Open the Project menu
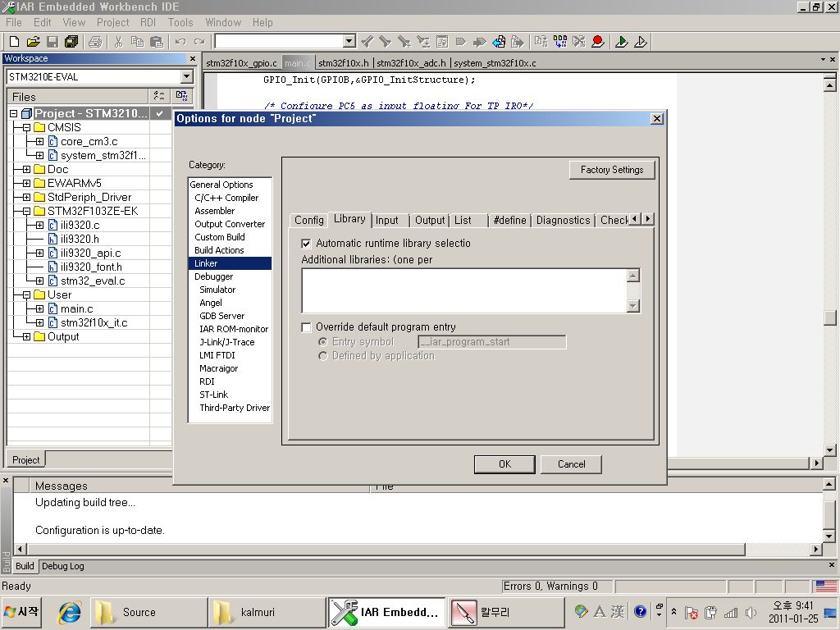The width and height of the screenshot is (840, 630). 112,22
